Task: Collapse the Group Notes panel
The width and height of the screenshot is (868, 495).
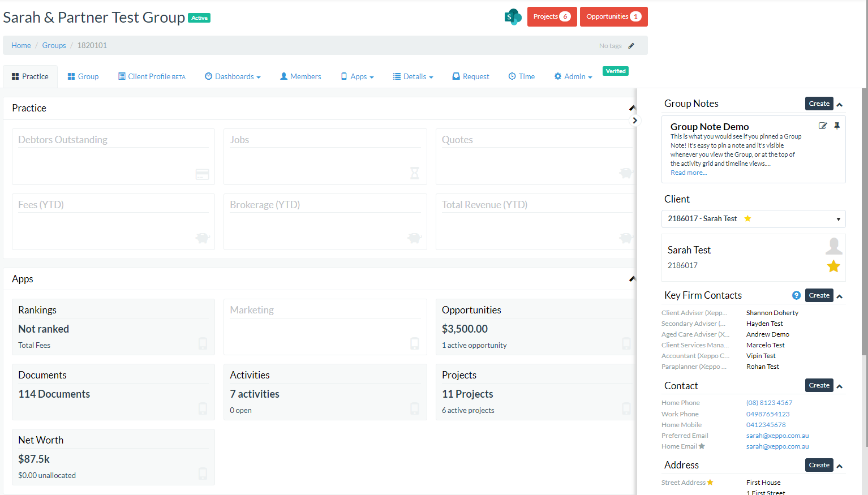Action: pos(840,105)
